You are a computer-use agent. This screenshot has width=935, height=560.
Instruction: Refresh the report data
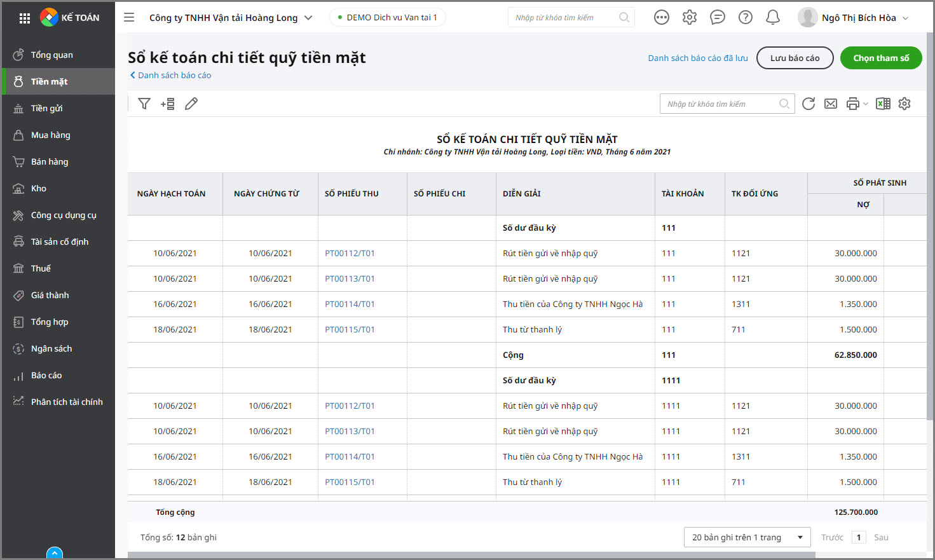[x=809, y=104]
